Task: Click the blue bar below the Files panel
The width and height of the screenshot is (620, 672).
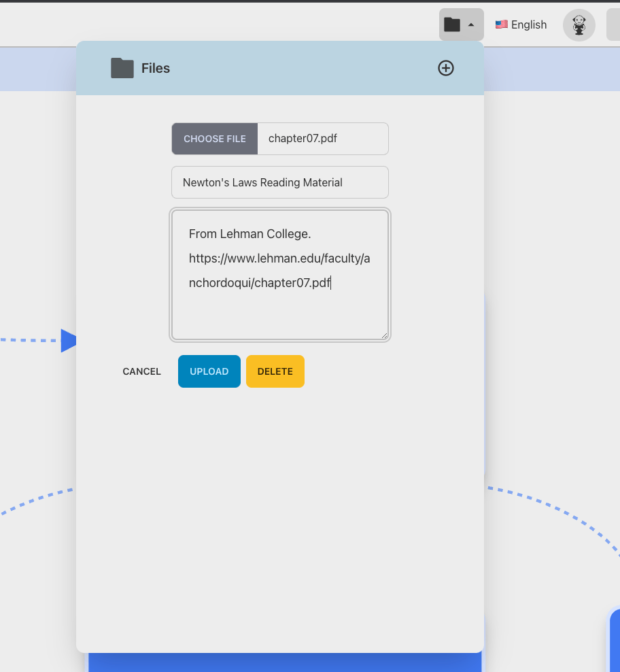Action: [x=286, y=662]
